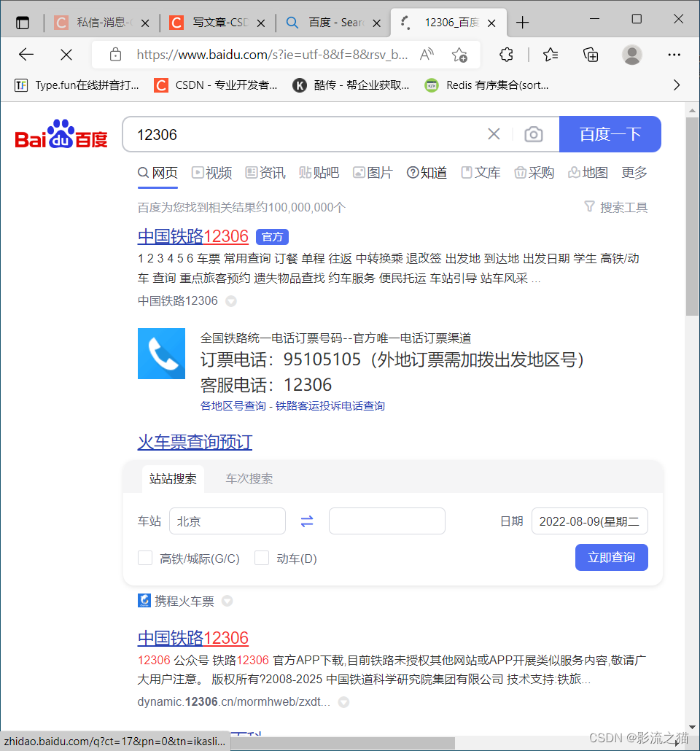Click the blue telephone icon thumbnail
Viewport: 700px width, 751px height.
tap(161, 354)
